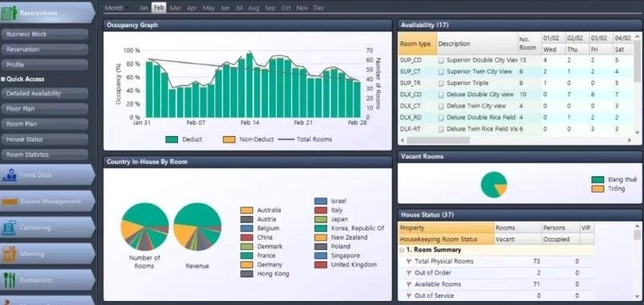
Task: Click the Housekeeping Room Status header
Action: click(446, 239)
